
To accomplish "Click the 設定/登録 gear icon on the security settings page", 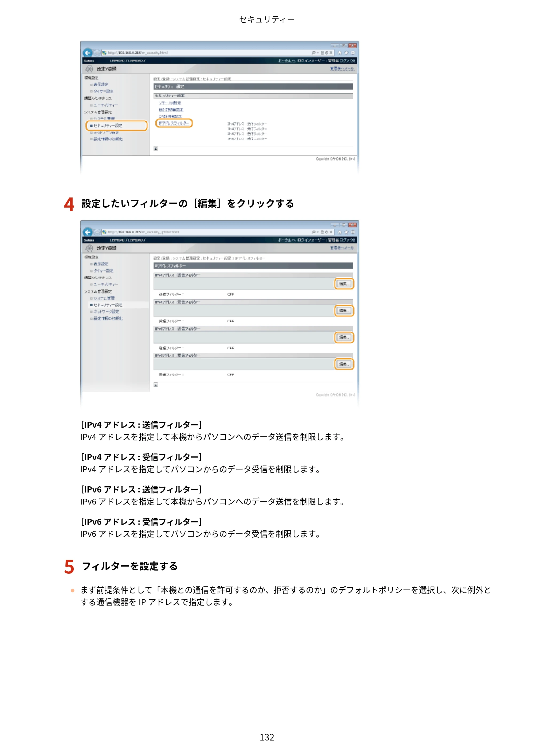I will (x=89, y=69).
